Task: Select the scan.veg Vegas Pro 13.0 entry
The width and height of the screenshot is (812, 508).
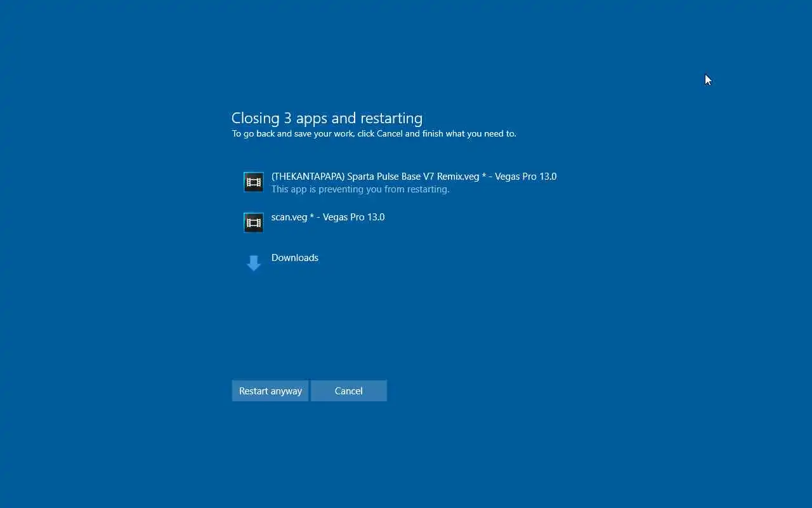Action: coord(328,217)
